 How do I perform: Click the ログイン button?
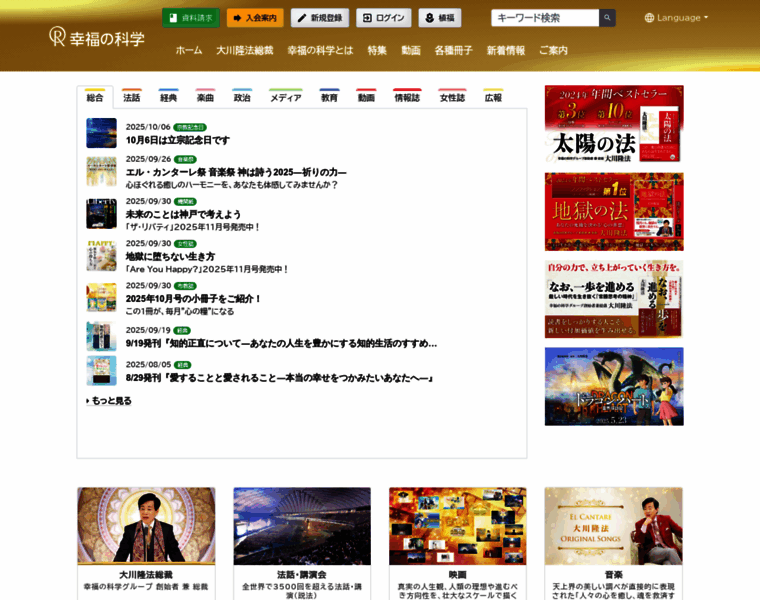(383, 18)
